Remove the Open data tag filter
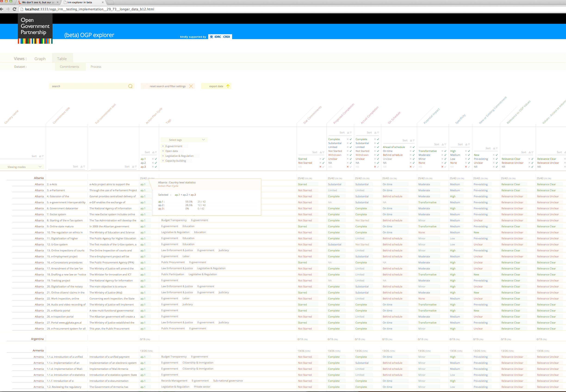Viewport: 566px width, 392px height. (x=163, y=151)
